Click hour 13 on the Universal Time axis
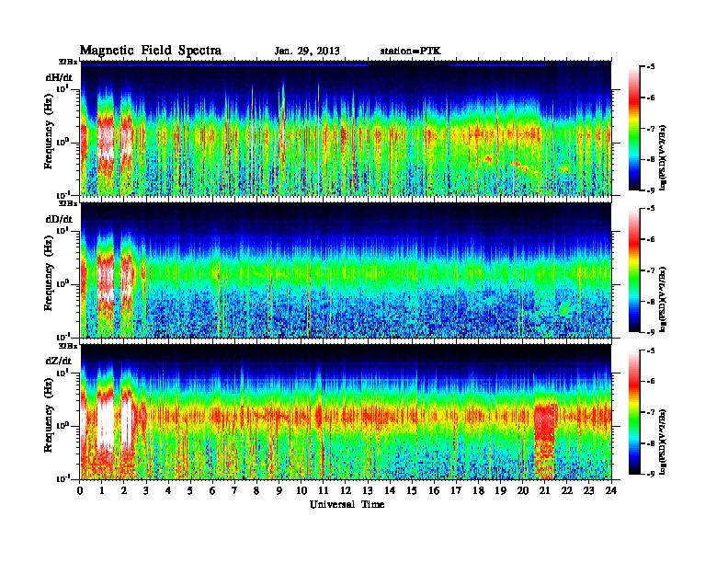The height and width of the screenshot is (563, 728). [368, 490]
